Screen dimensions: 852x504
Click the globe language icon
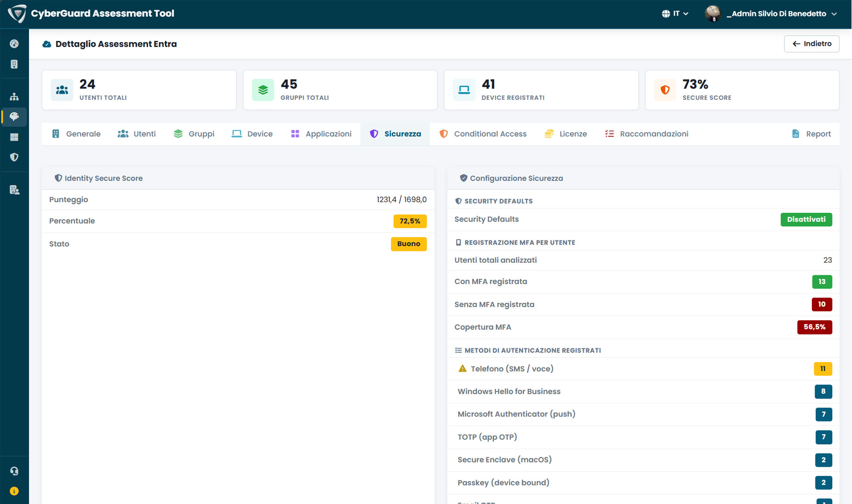(x=666, y=14)
